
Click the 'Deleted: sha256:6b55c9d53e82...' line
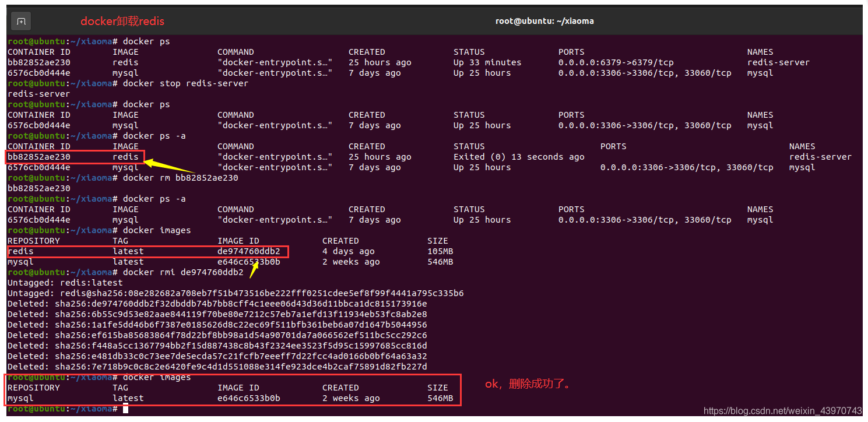click(217, 314)
